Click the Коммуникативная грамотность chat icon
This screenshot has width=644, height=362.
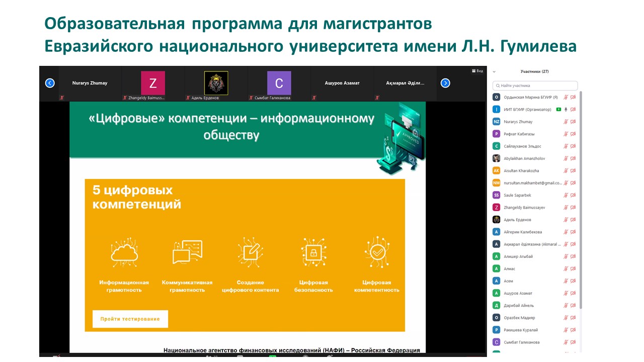187,252
